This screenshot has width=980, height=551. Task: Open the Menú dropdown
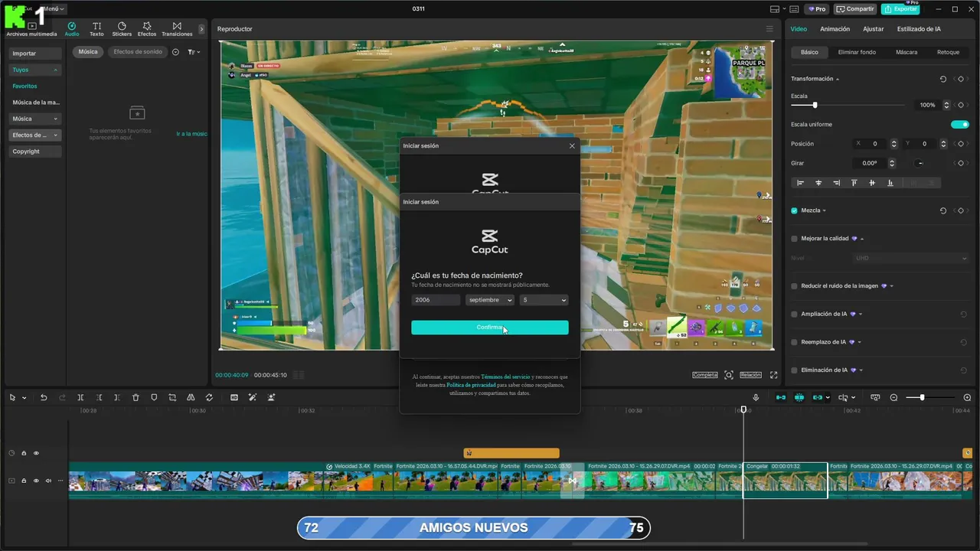pos(54,9)
